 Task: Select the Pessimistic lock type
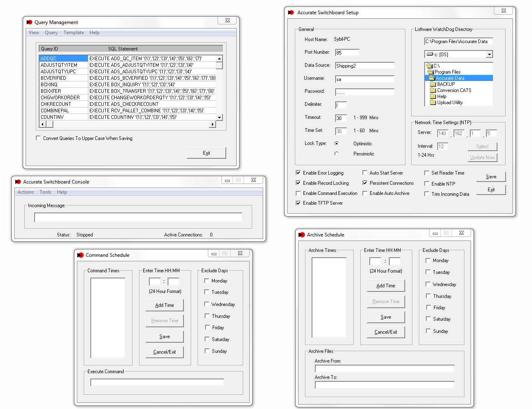coord(336,154)
